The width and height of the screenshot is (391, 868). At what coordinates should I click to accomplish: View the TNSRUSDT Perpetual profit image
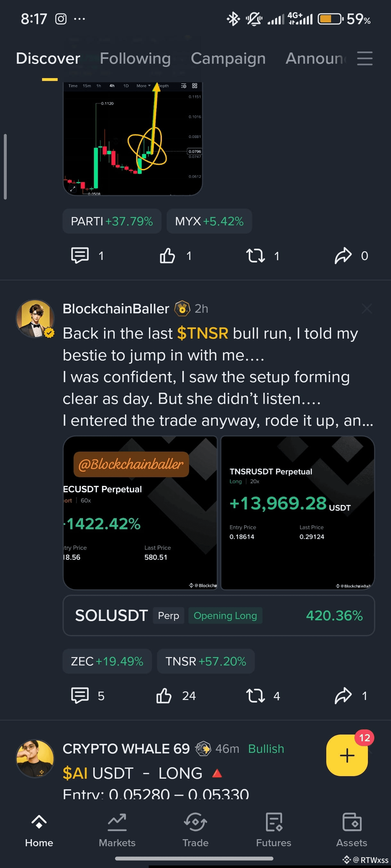click(297, 512)
